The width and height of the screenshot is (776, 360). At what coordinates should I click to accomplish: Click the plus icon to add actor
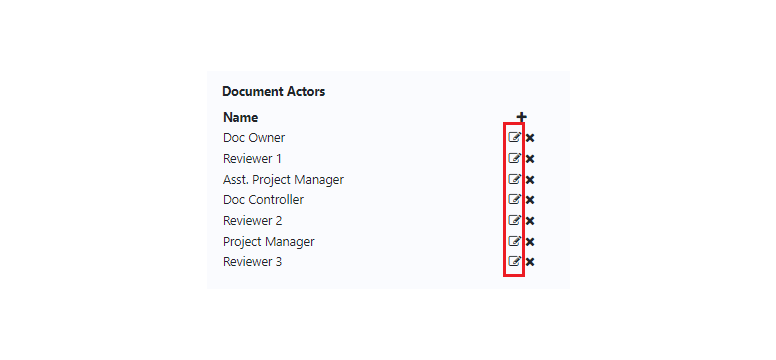click(x=522, y=117)
